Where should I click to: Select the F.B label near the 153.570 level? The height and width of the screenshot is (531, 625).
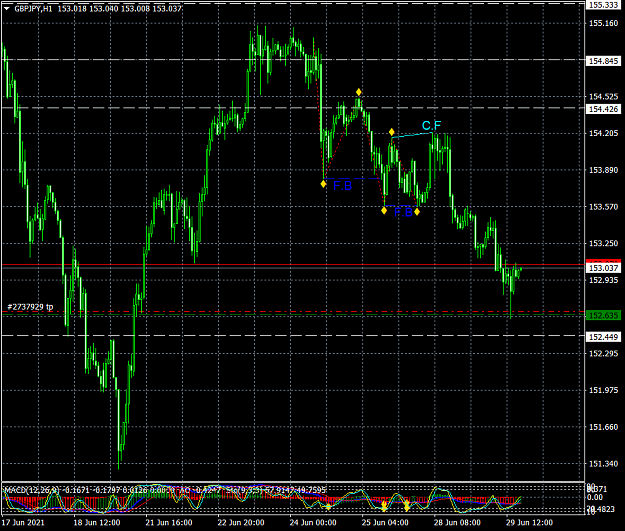403,212
